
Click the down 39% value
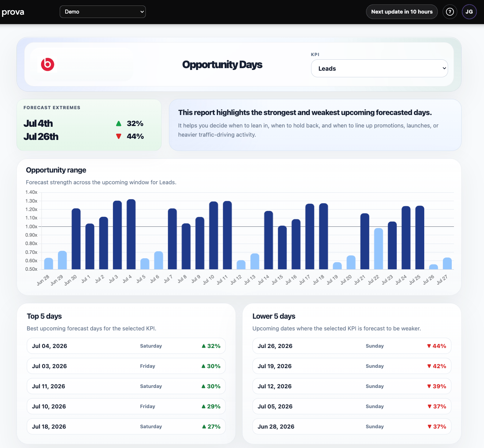(x=437, y=386)
